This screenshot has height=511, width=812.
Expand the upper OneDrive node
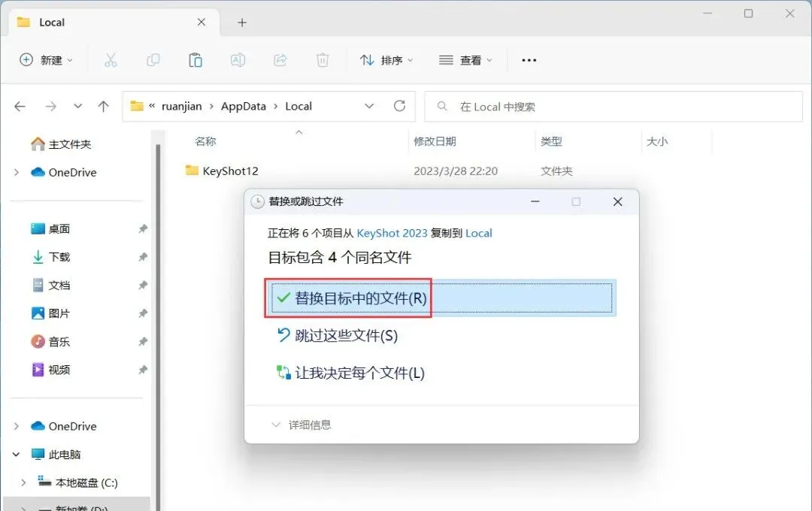click(x=16, y=172)
